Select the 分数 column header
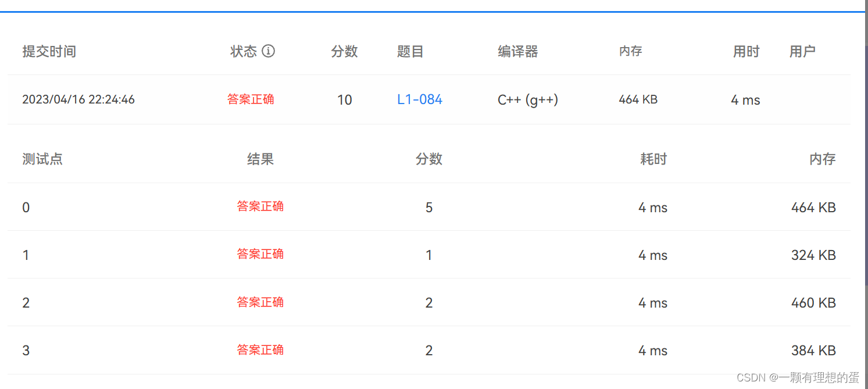Viewport: 868px width, 389px height. click(344, 51)
